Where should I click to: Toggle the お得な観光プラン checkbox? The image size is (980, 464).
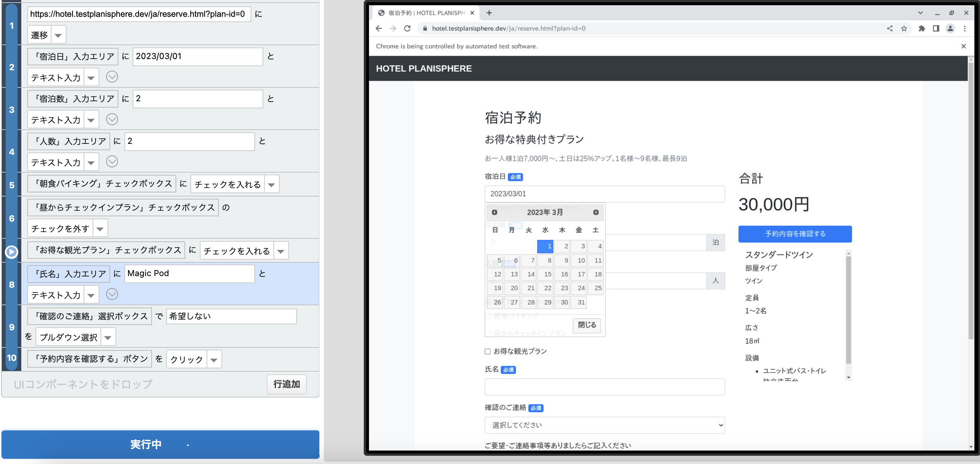tap(487, 351)
